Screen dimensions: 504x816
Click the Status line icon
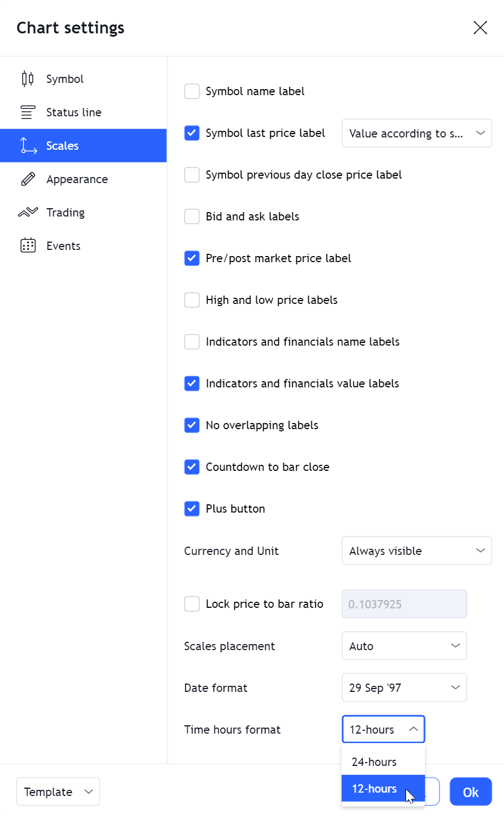28,112
